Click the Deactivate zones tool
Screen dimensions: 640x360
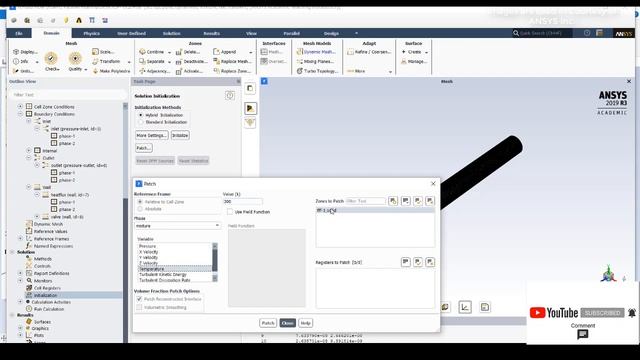click(x=192, y=62)
